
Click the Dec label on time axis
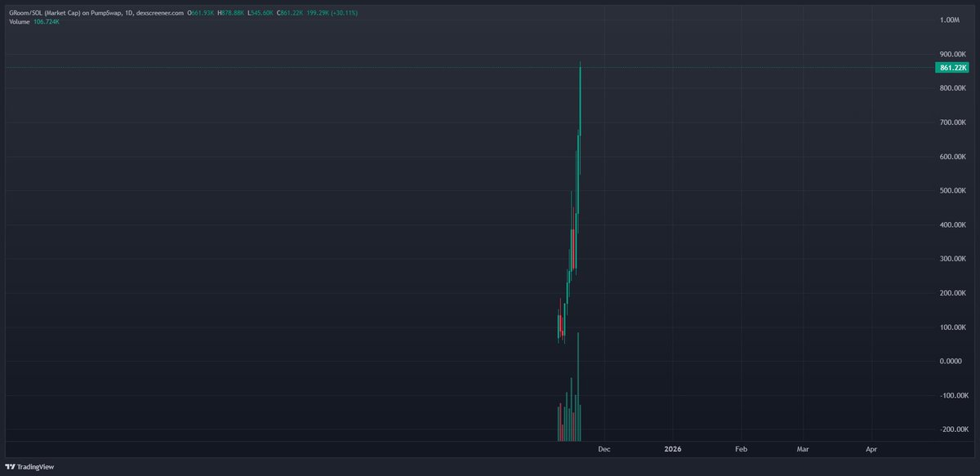[x=604, y=449]
